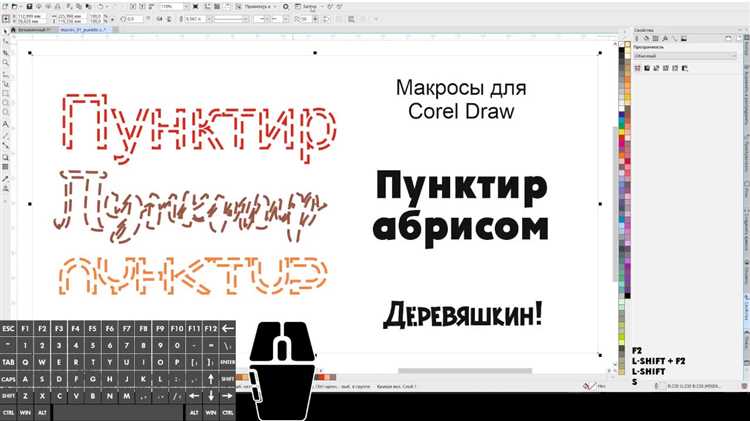The image size is (750, 421).
Task: Select the Interactive Fill tool
Action: click(x=6, y=188)
